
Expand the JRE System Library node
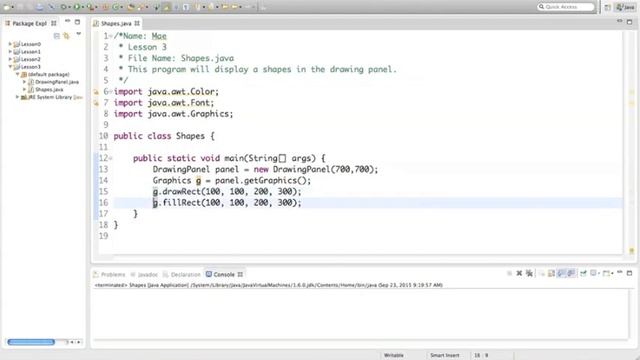point(18,97)
